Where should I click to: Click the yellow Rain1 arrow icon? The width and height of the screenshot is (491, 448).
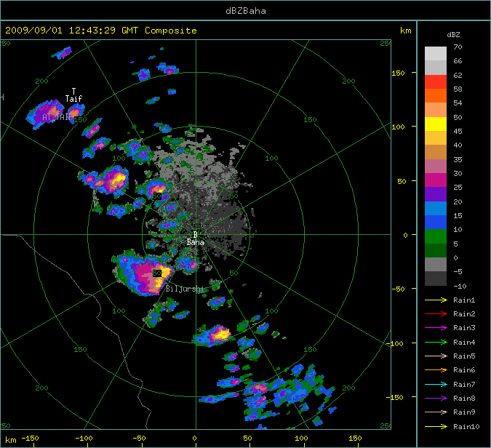pos(436,300)
